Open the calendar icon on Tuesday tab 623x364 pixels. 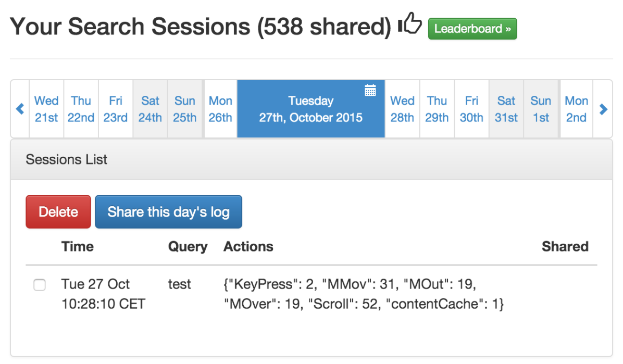coord(370,90)
